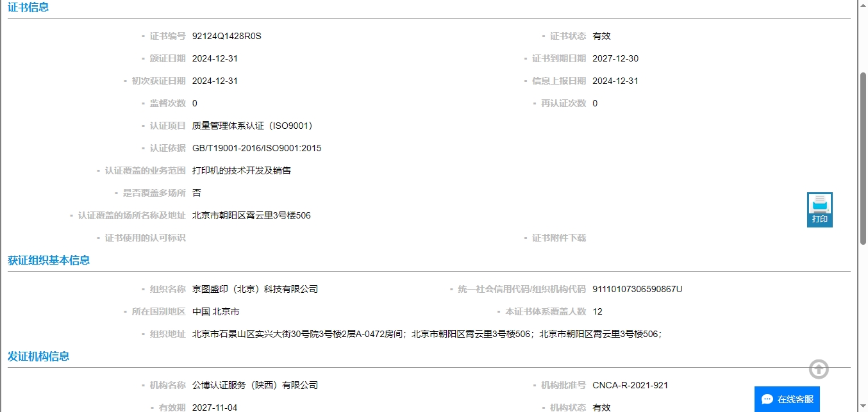Image resolution: width=868 pixels, height=412 pixels.
Task: Click the 获证组织基本信息 section heading
Action: (x=49, y=260)
